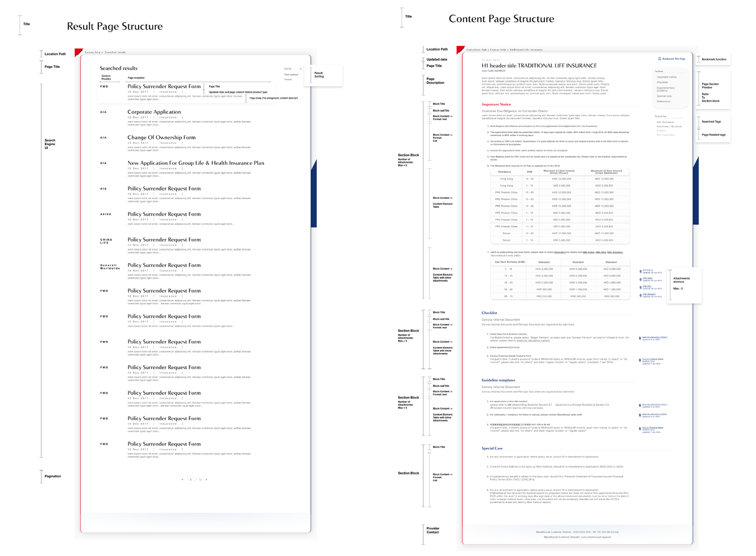This screenshot has width=756, height=556.
Task: Click paperclip icon beside NML Noble attachment
Action: click(x=641, y=279)
